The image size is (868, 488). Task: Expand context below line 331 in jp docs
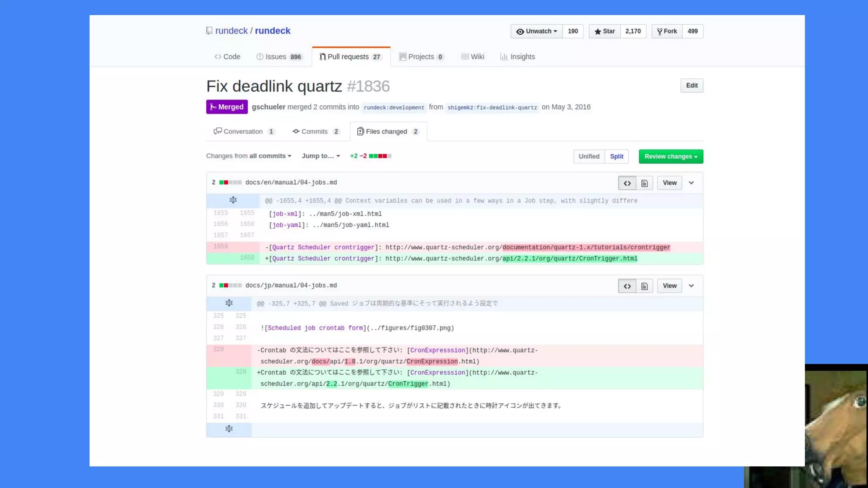pos(229,429)
